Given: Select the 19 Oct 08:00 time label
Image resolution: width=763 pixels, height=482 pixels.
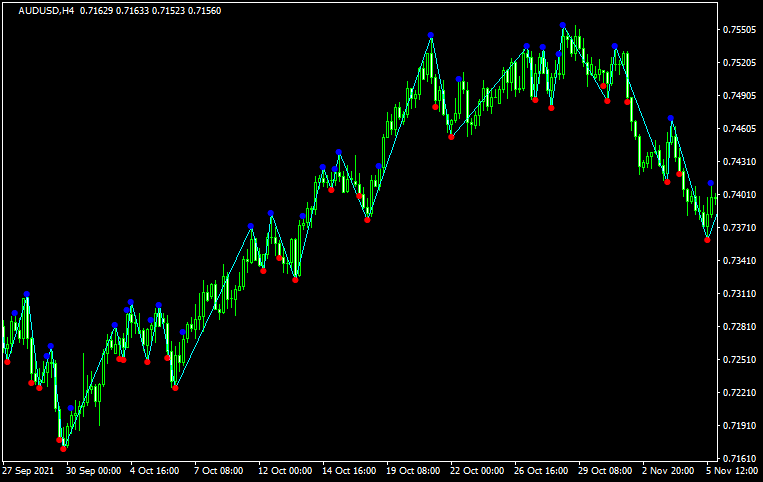Looking at the screenshot, I should click(x=414, y=470).
